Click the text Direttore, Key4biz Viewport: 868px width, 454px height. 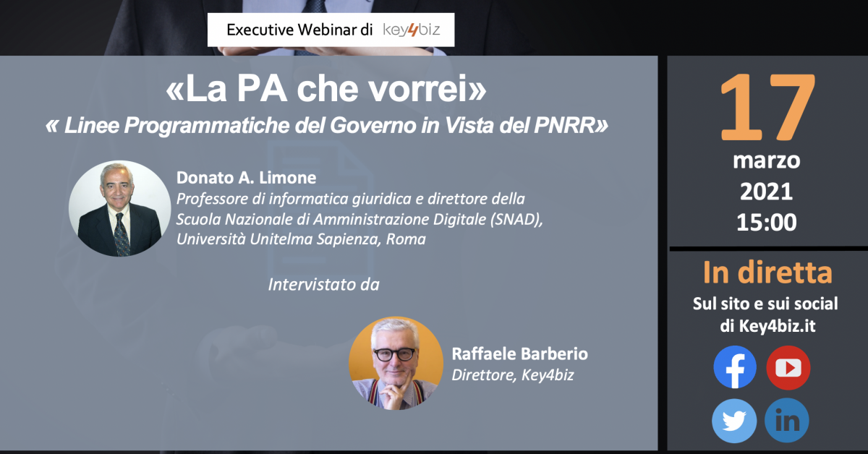click(x=512, y=374)
